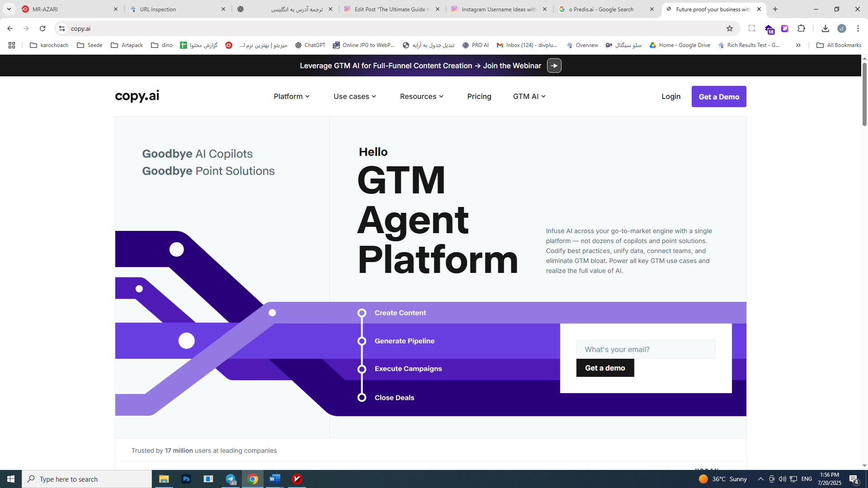Click the address bar URL copy.ai
868x488 pixels.
coord(80,28)
